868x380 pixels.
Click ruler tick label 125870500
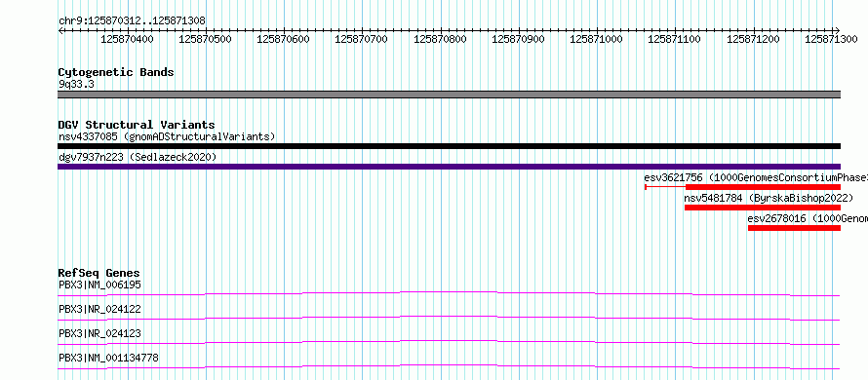click(x=206, y=39)
